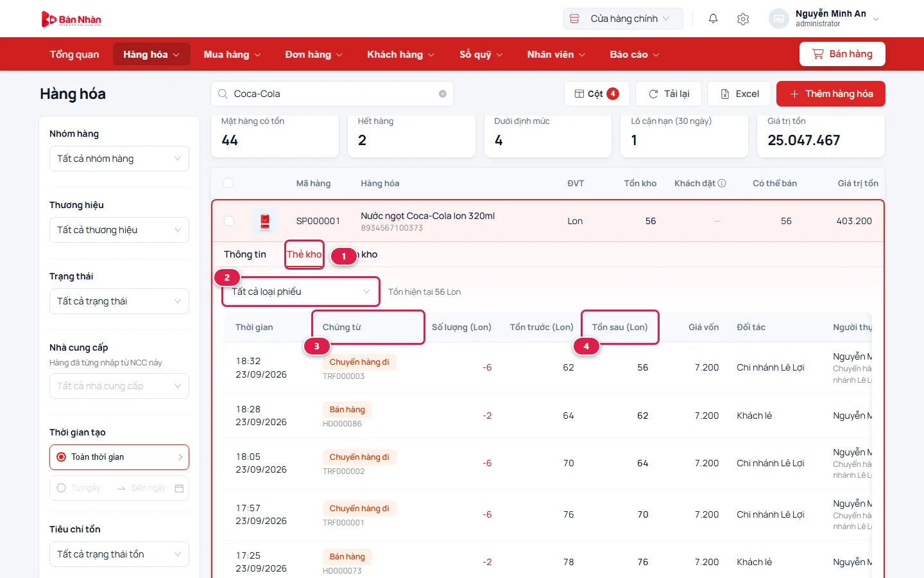Image resolution: width=924 pixels, height=578 pixels.
Task: Open the Báo cáo menu
Action: point(635,55)
